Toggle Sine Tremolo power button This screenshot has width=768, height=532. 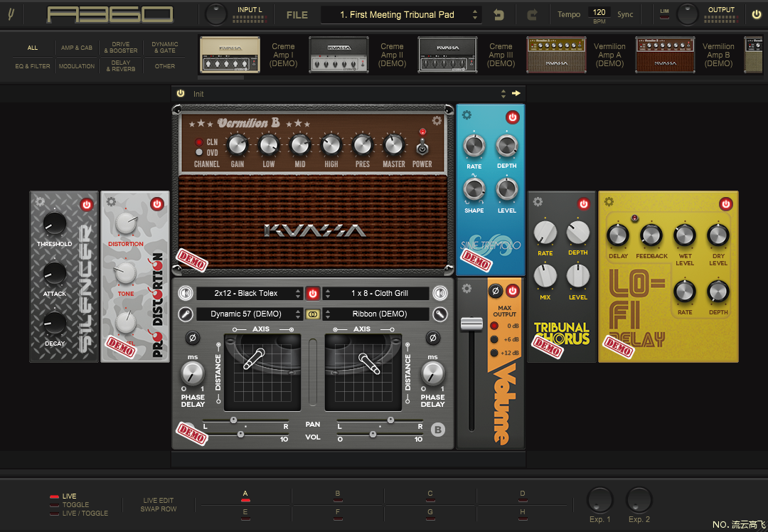click(512, 117)
